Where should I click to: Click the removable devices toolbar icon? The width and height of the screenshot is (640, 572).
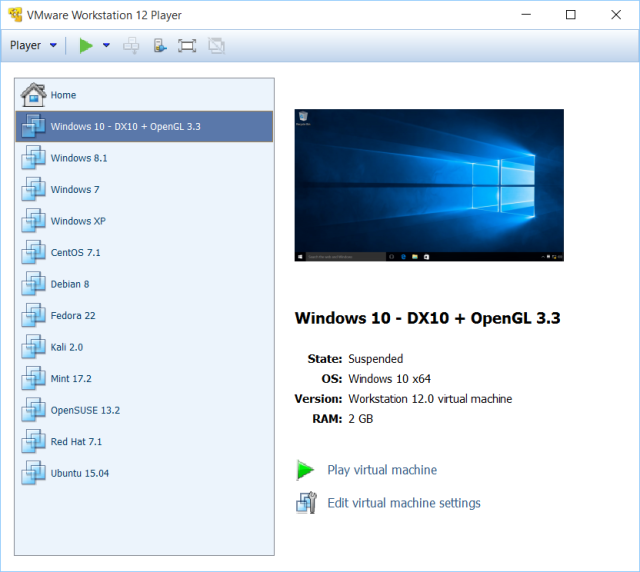159,45
